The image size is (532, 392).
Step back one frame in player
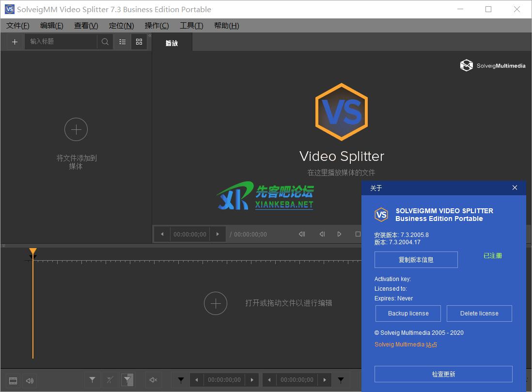322,234
